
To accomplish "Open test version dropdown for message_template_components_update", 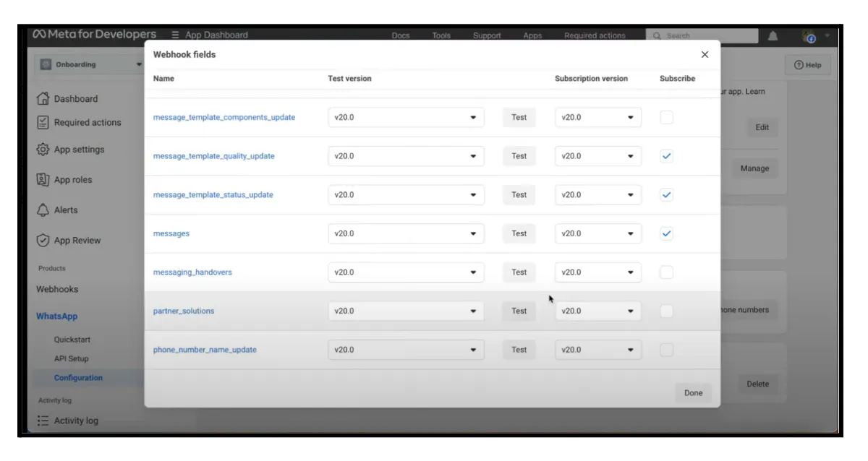I will tap(406, 117).
